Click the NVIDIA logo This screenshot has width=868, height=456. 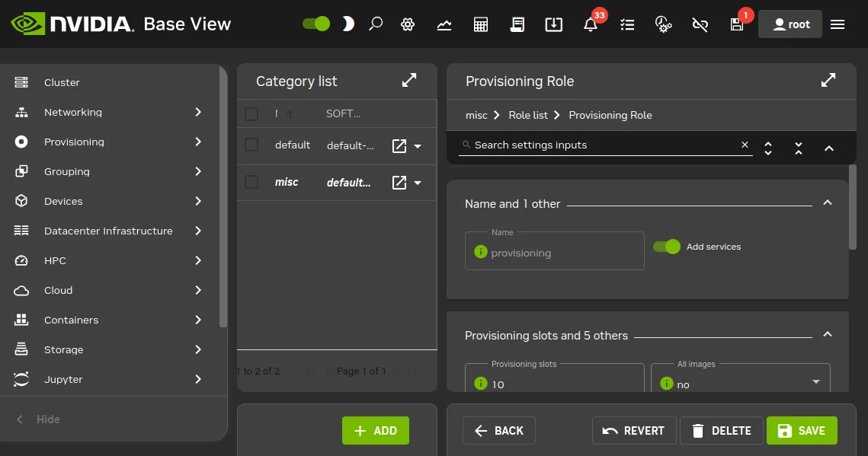click(72, 24)
